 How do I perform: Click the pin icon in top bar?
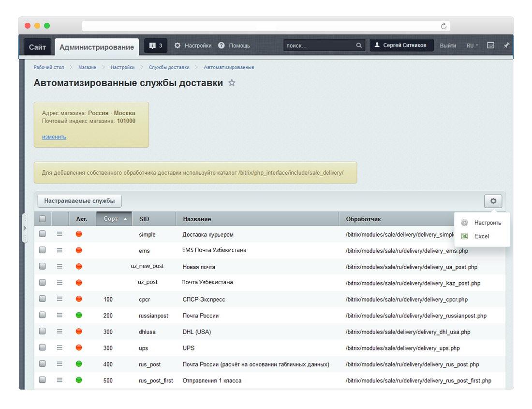coord(506,45)
